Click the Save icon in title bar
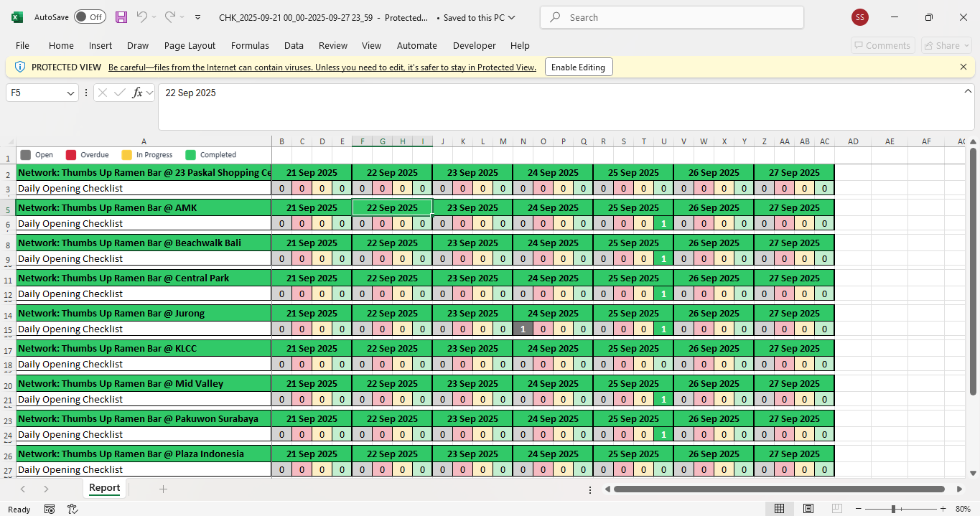Image resolution: width=980 pixels, height=516 pixels. coord(121,17)
